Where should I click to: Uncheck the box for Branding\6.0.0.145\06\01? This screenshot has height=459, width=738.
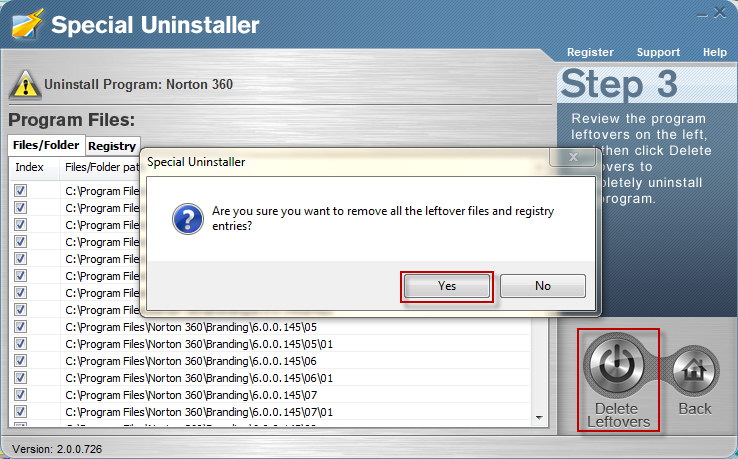click(20, 377)
